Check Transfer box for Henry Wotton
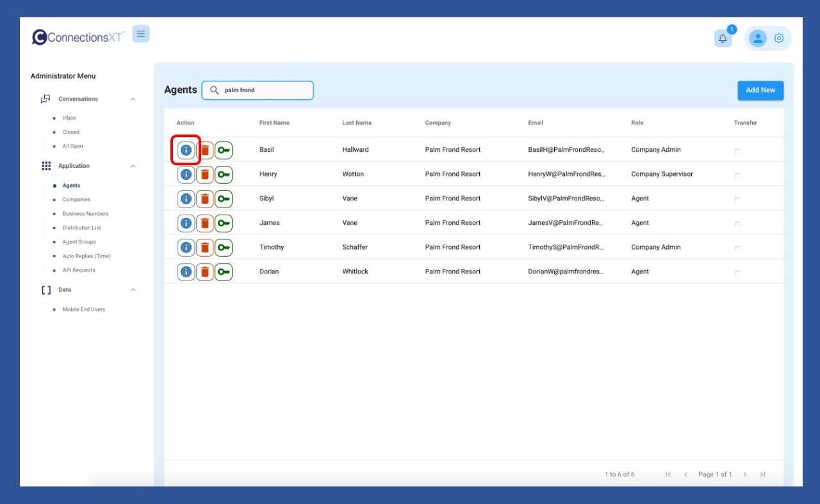Image resolution: width=820 pixels, height=504 pixels. [737, 175]
